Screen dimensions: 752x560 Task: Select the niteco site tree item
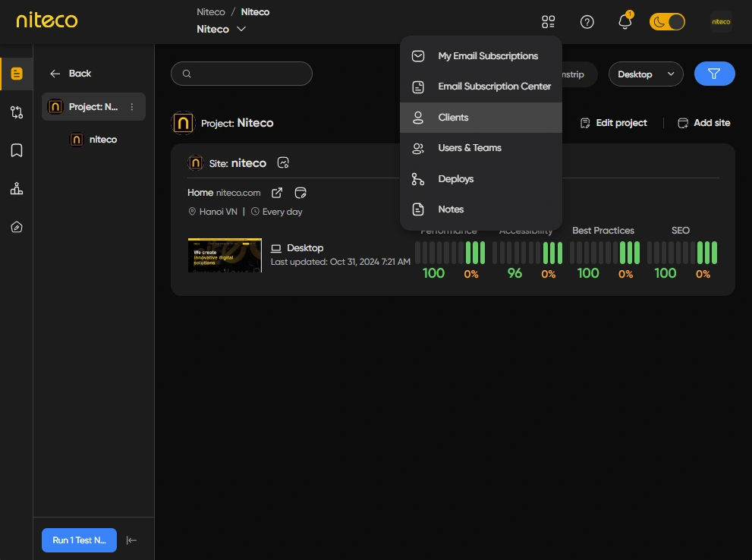point(93,140)
